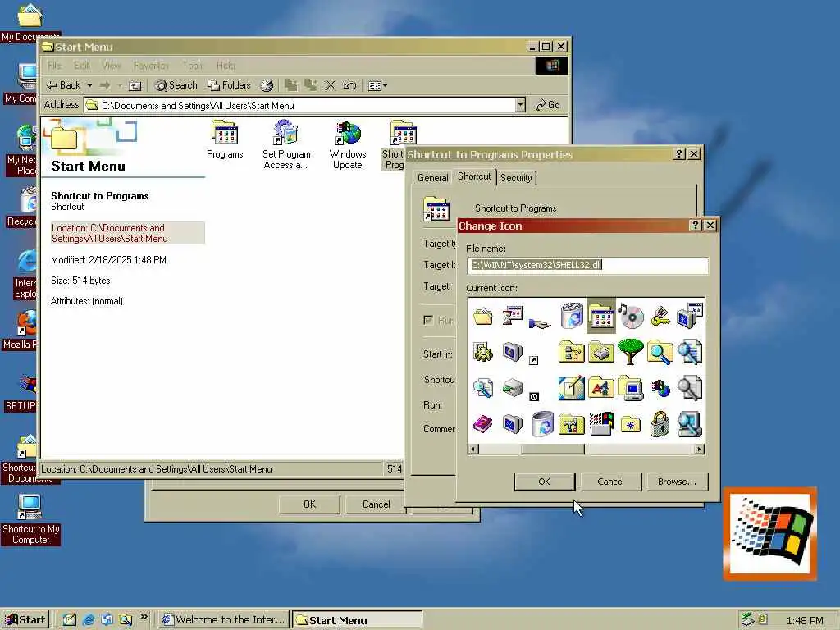The height and width of the screenshot is (630, 840).
Task: Select the Printers folder icon
Action: [600, 352]
